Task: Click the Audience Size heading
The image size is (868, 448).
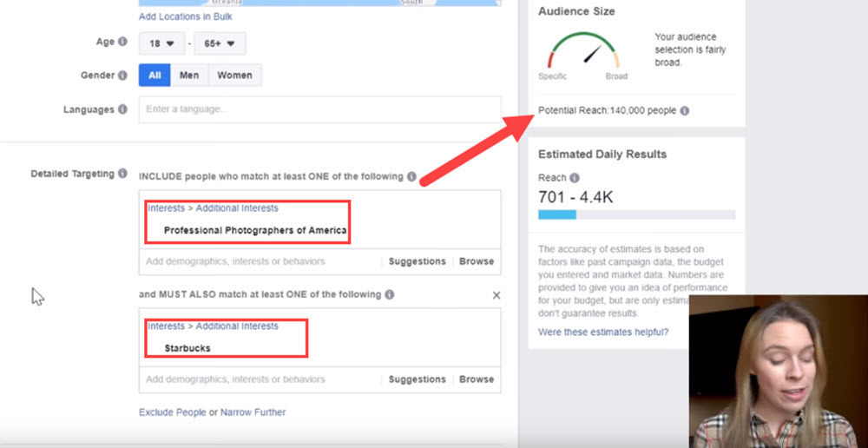Action: coord(576,11)
